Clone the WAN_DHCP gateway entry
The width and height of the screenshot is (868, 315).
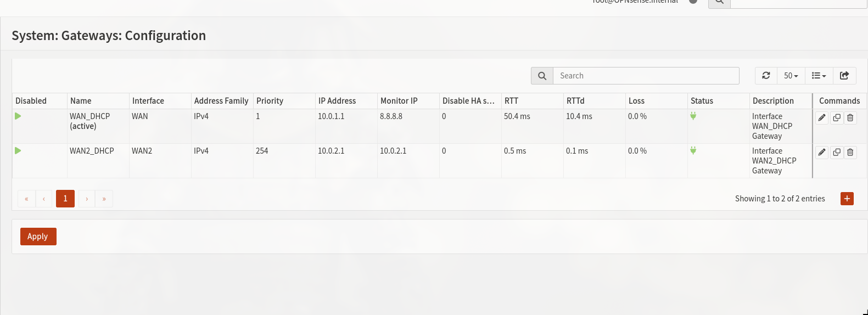(837, 117)
